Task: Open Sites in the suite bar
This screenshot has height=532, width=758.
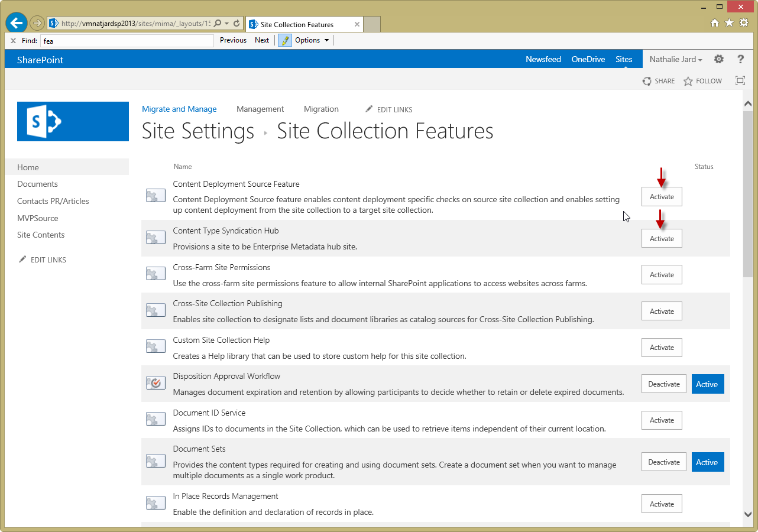Action: [x=624, y=59]
